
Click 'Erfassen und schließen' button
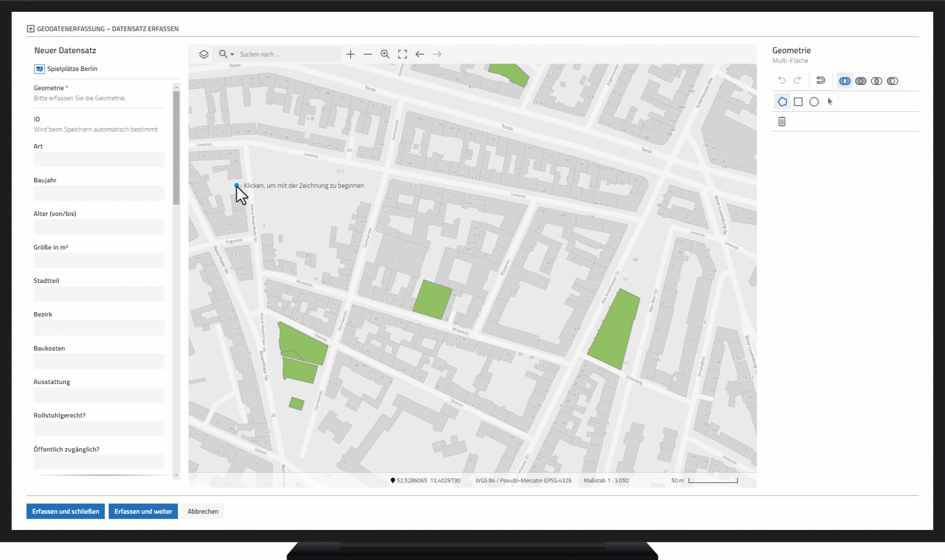(66, 511)
